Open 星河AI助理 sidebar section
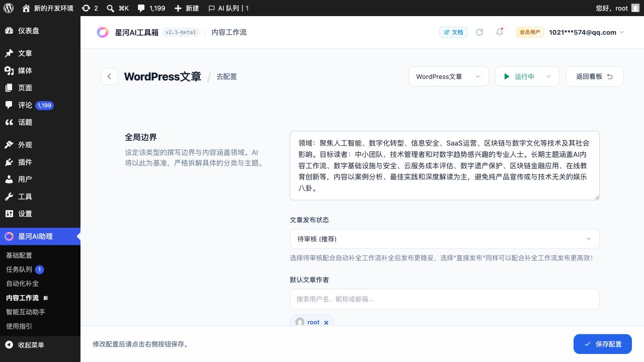 coord(40,236)
